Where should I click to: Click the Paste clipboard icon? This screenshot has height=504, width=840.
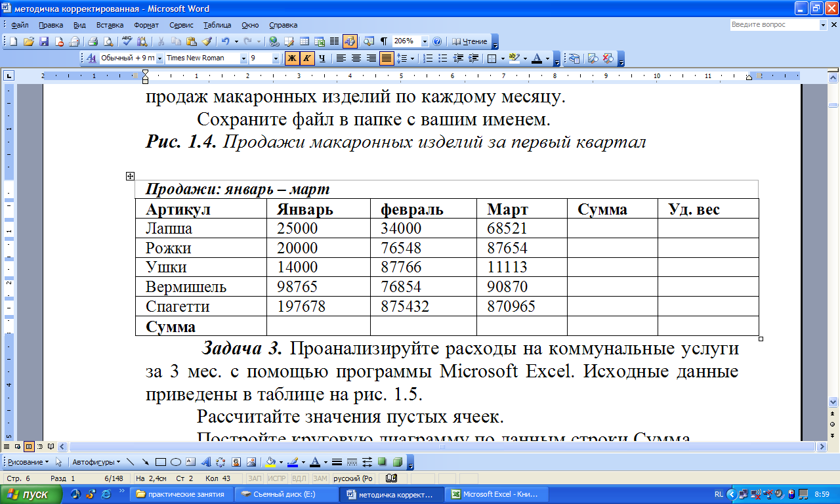pos(191,41)
